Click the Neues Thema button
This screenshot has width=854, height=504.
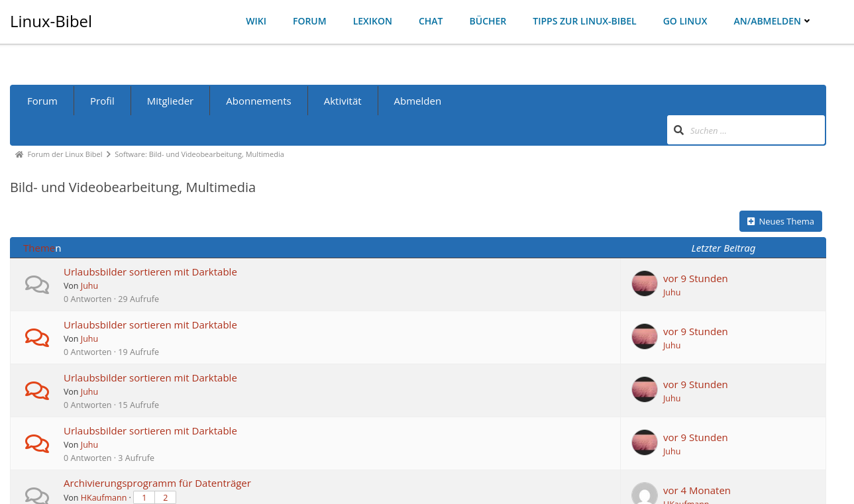click(x=780, y=221)
